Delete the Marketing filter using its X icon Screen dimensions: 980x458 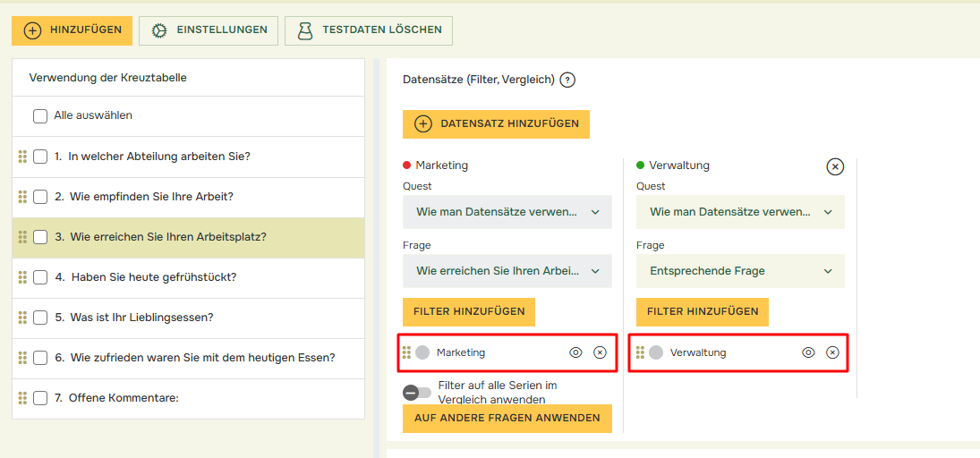point(600,352)
